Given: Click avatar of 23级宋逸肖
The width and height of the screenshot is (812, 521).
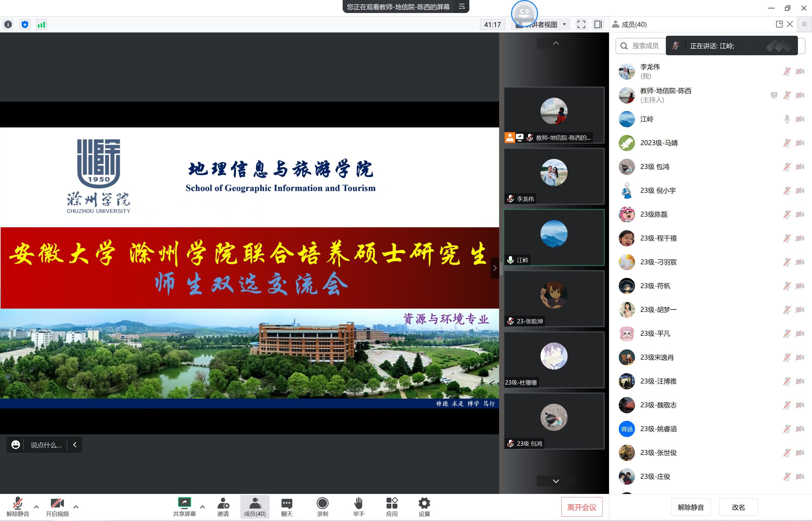Looking at the screenshot, I should pyautogui.click(x=626, y=357).
